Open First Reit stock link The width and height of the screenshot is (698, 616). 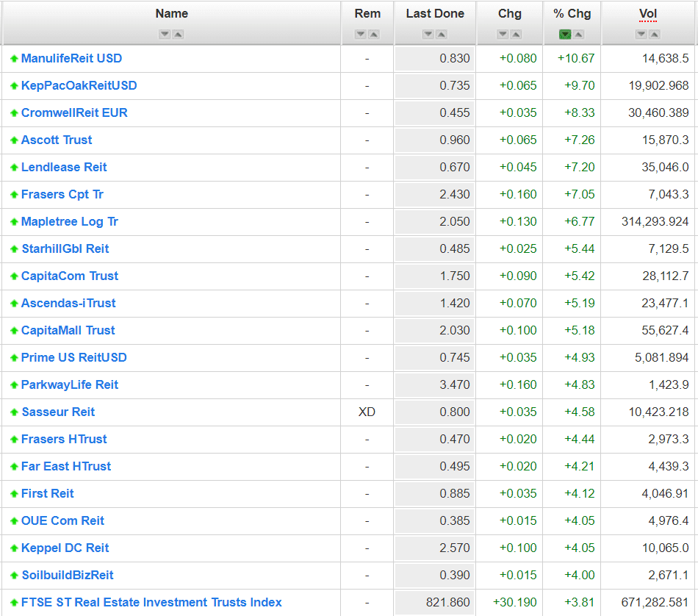click(x=48, y=493)
